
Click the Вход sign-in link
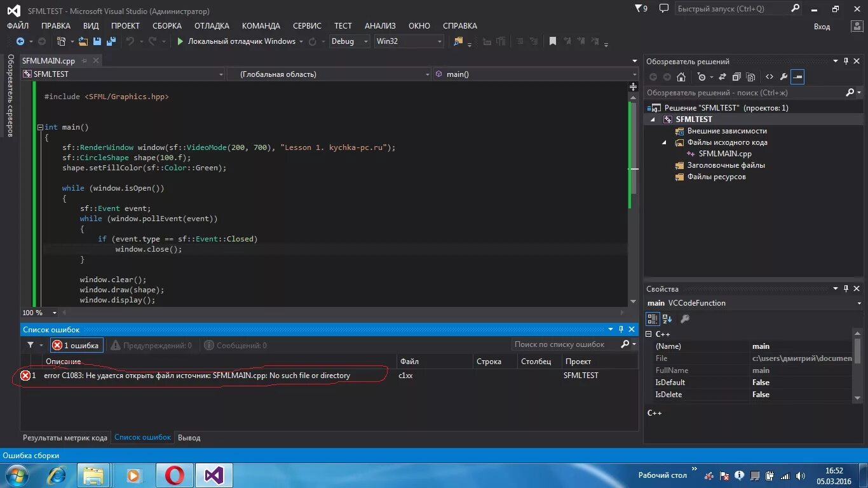click(822, 27)
